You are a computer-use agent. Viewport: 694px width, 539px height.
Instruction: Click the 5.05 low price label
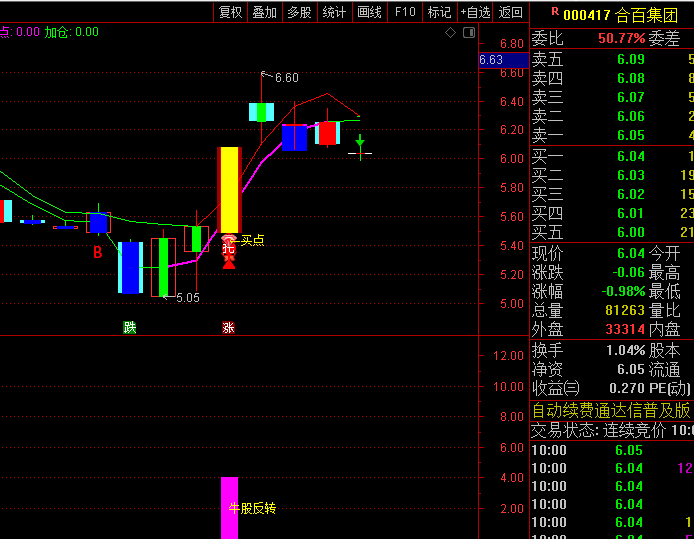tap(188, 298)
